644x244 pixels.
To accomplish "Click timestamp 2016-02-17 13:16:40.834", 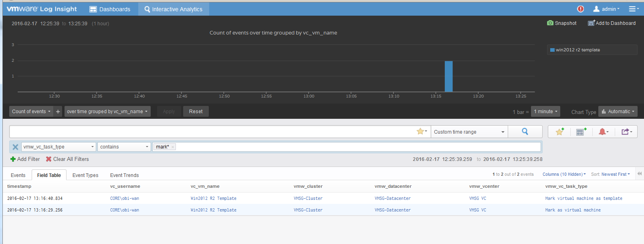I will (x=35, y=198).
